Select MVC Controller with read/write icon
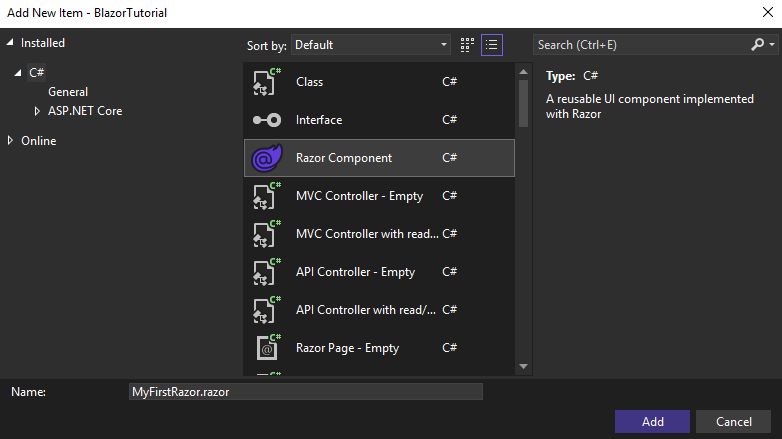 click(x=267, y=234)
